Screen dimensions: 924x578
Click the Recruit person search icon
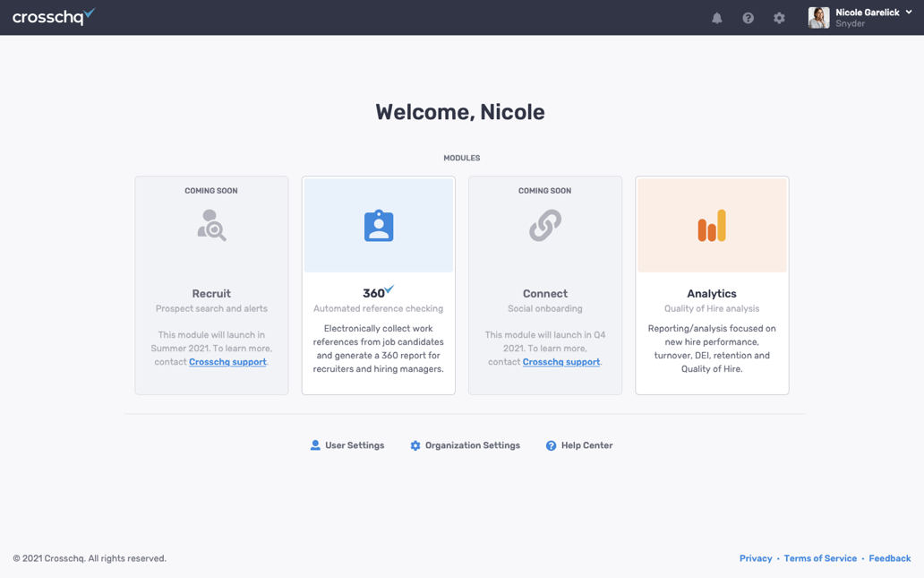(x=212, y=226)
